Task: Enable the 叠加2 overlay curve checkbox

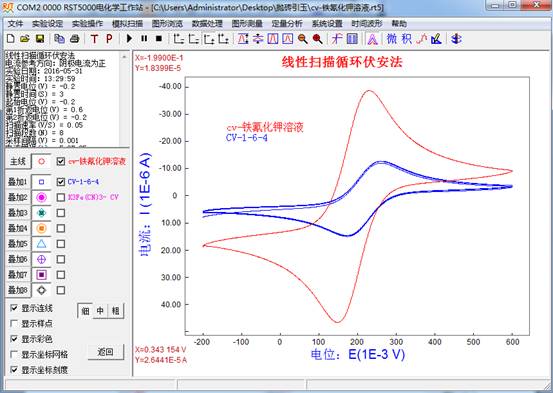Action: click(x=61, y=197)
